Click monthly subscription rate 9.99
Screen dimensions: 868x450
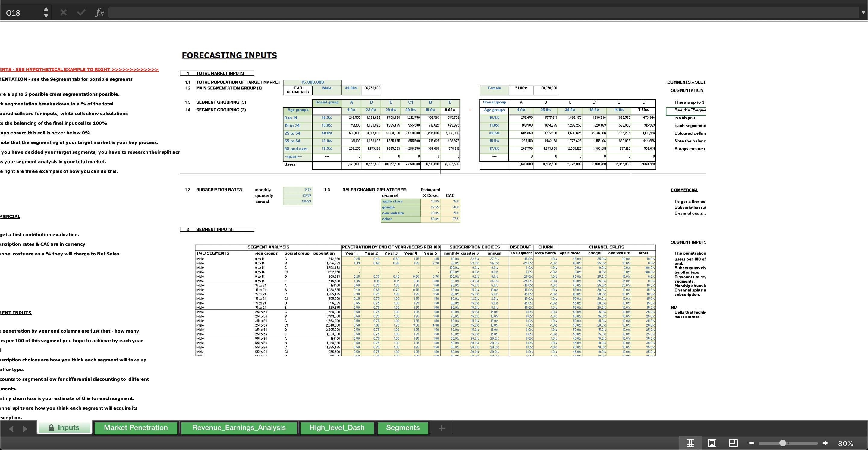click(297, 190)
